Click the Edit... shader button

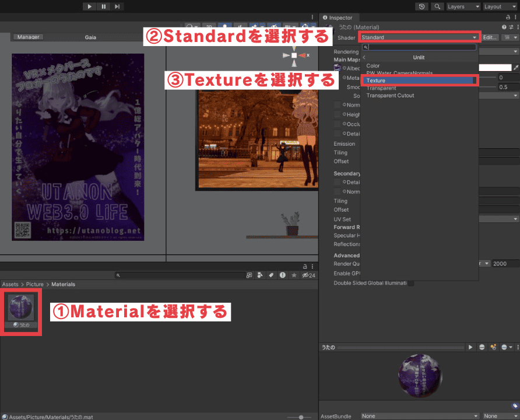(490, 37)
